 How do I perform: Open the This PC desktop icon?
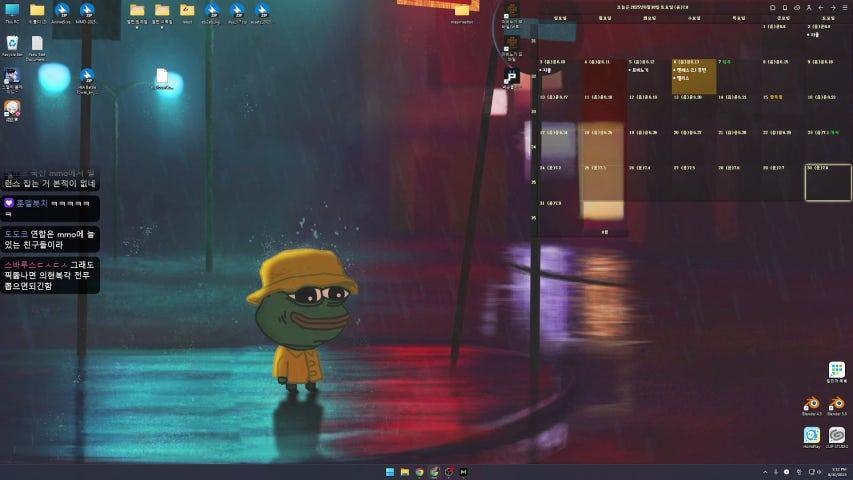click(12, 13)
